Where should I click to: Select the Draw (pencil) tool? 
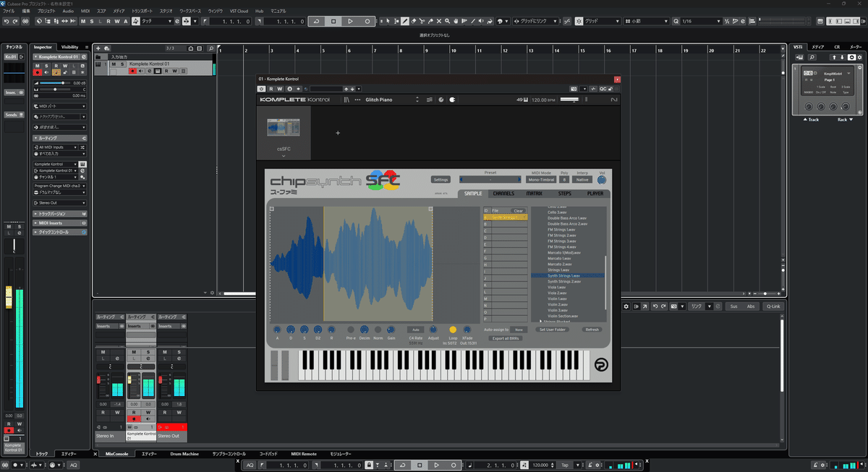coord(404,21)
